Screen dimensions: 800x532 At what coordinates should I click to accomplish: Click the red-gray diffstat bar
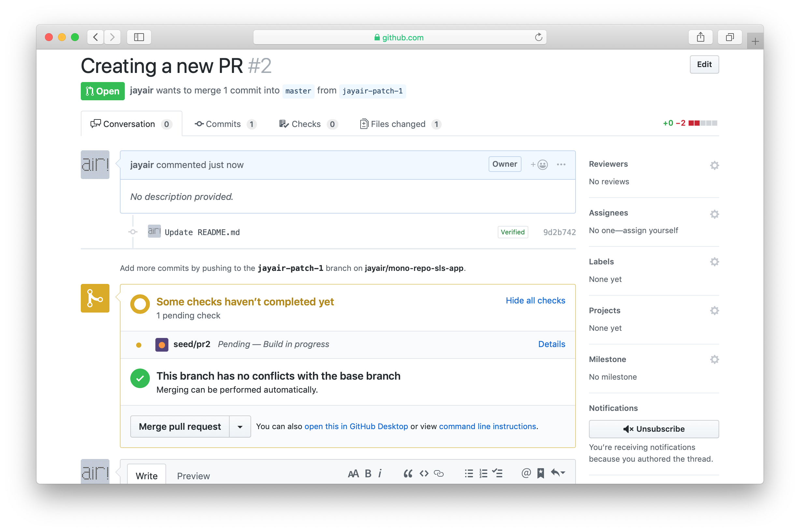[x=703, y=123]
